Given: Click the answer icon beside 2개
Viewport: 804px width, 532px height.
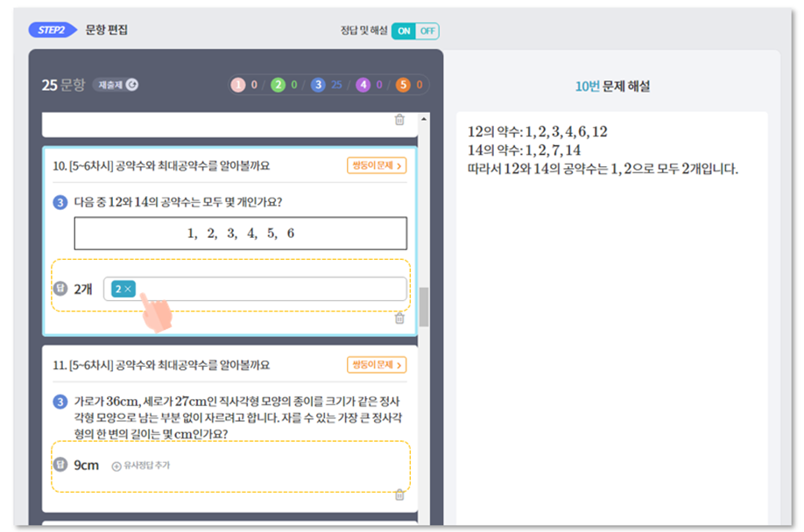Looking at the screenshot, I should pos(60,289).
